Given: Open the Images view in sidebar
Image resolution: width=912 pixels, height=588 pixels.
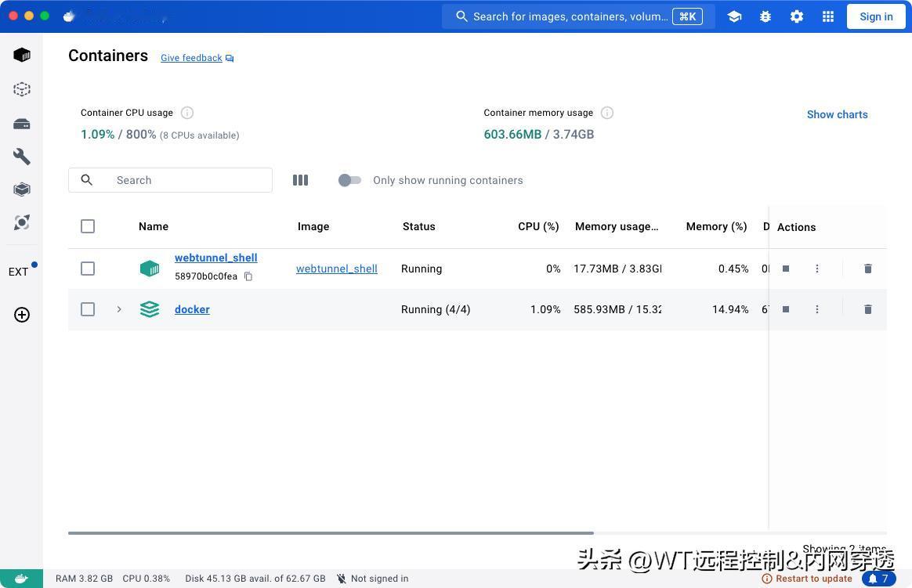Looking at the screenshot, I should click(x=21, y=89).
